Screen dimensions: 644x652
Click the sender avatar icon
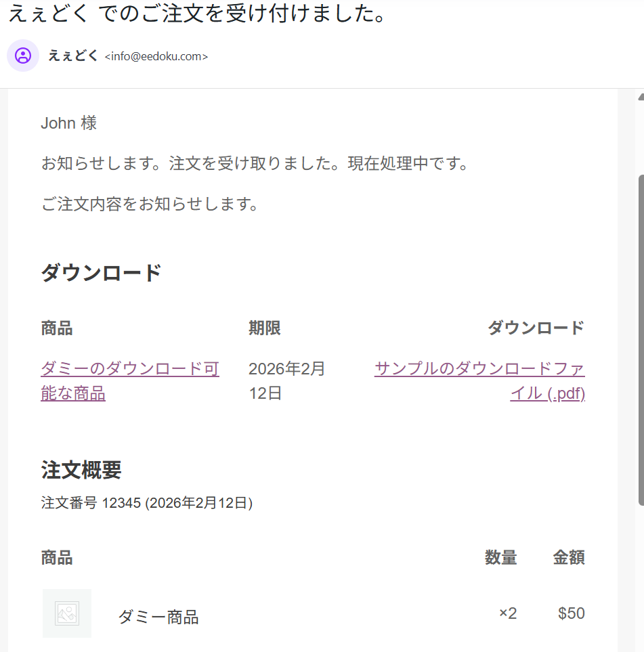click(x=23, y=56)
